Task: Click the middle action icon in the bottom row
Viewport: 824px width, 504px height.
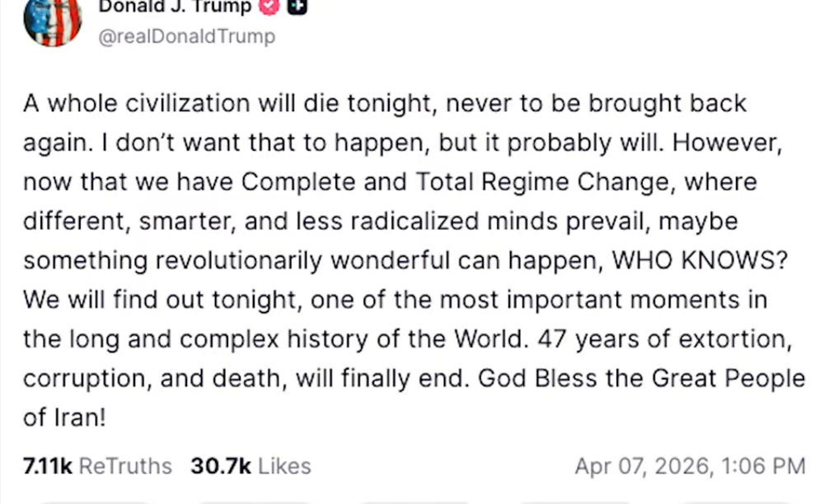Action: pos(416,500)
